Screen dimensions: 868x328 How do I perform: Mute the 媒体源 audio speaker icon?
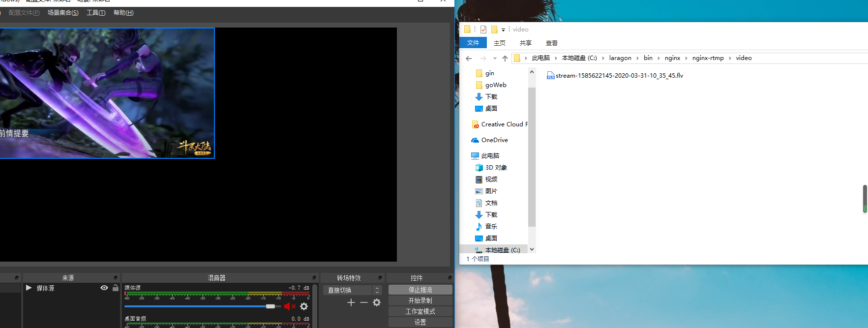[290, 306]
